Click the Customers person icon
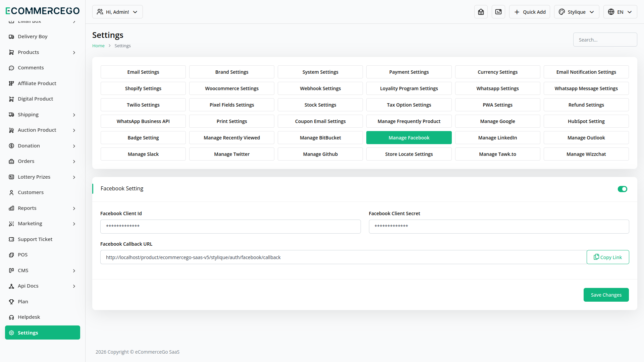 click(11, 192)
